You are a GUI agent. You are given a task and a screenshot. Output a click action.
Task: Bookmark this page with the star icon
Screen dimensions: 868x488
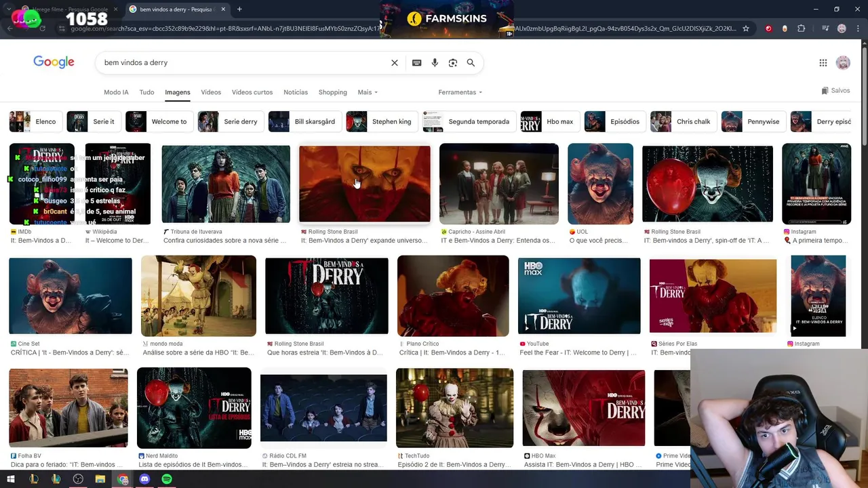point(746,28)
